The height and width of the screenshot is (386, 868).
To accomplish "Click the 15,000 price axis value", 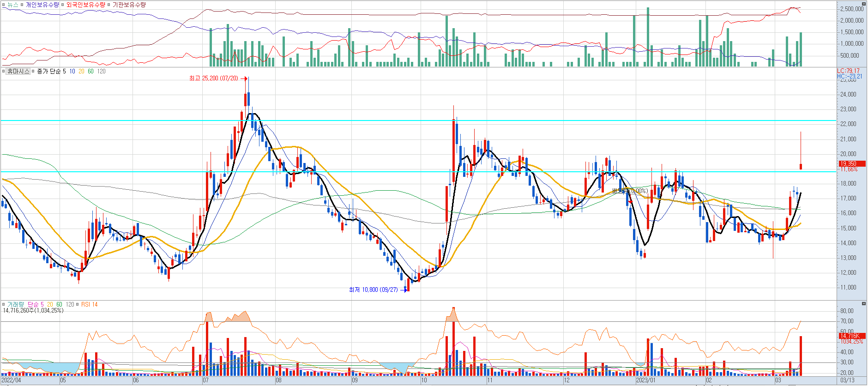I will (849, 228).
